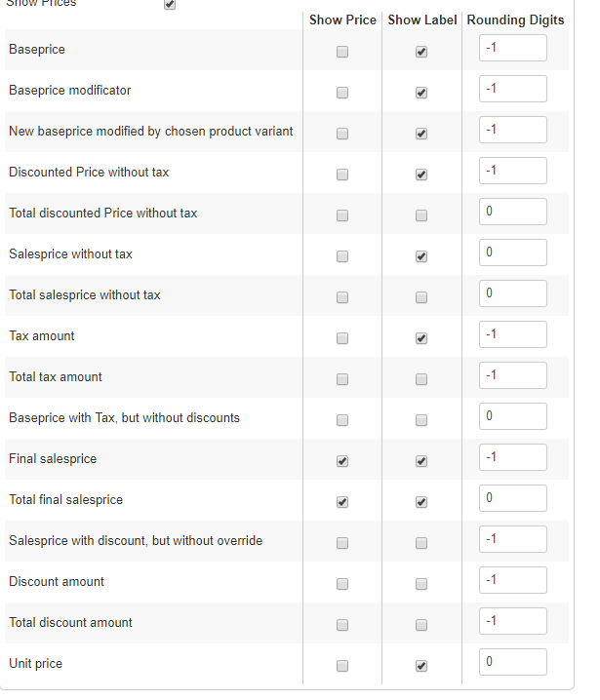Check Show Label for Baseprice with Tax row
Image resolution: width=600 pixels, height=700 pixels.
[421, 421]
